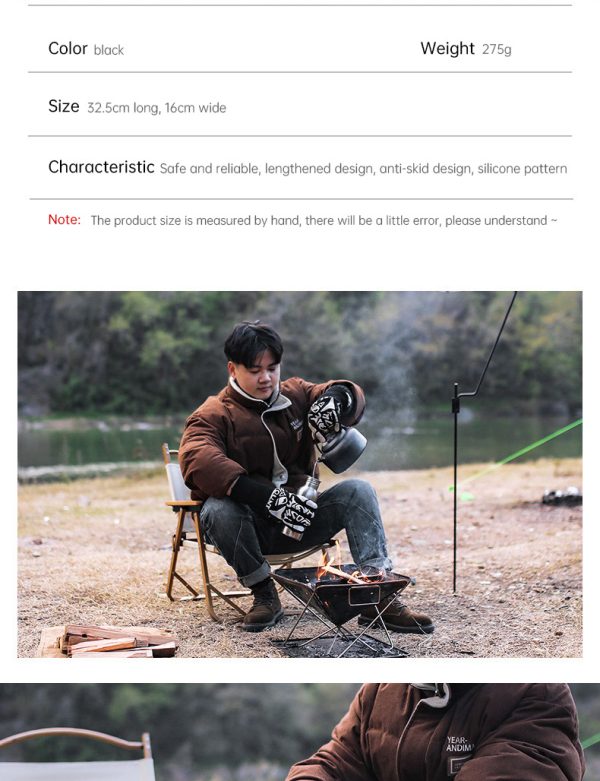Viewport: 600px width, 781px height.
Task: Select the 'black' color value
Action: [109, 50]
